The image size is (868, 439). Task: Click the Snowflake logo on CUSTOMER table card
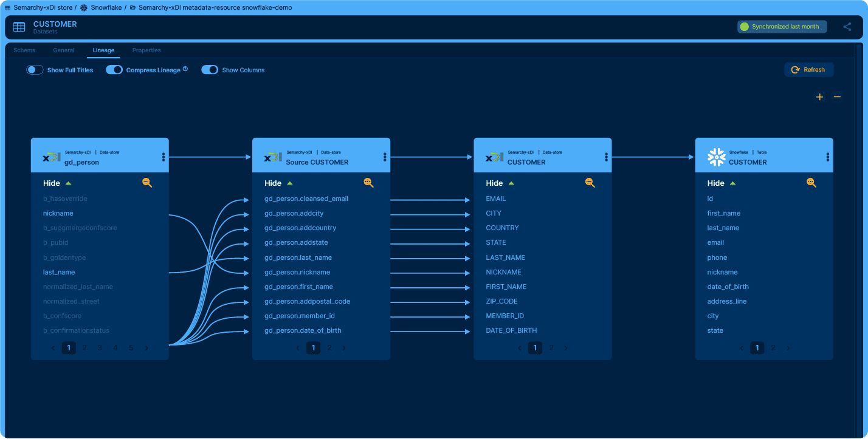click(717, 157)
